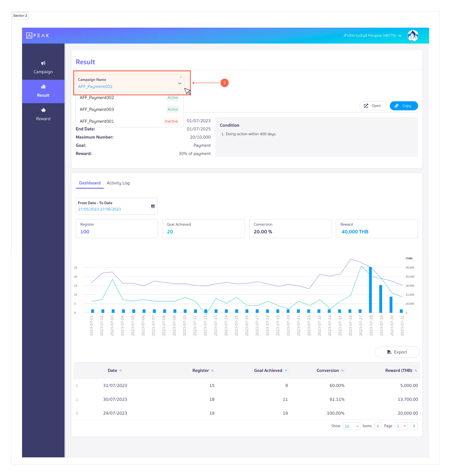Click the Reward piggy bank icon
The width and height of the screenshot is (451, 476).
43,110
